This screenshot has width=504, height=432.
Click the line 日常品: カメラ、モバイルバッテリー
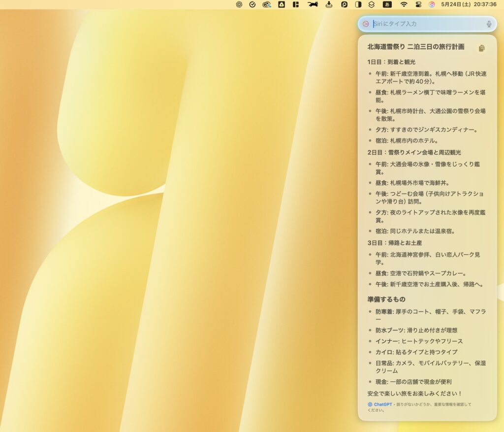click(431, 367)
